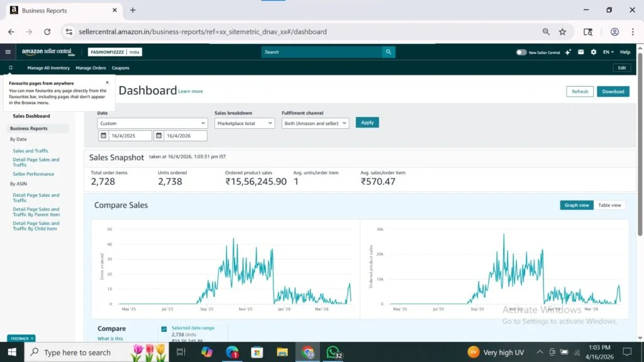Open the Learn more link

click(191, 91)
